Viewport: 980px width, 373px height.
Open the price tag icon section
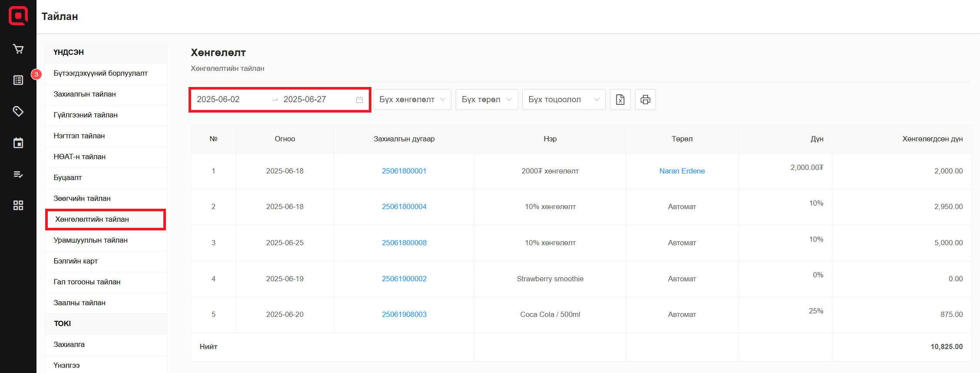18,111
